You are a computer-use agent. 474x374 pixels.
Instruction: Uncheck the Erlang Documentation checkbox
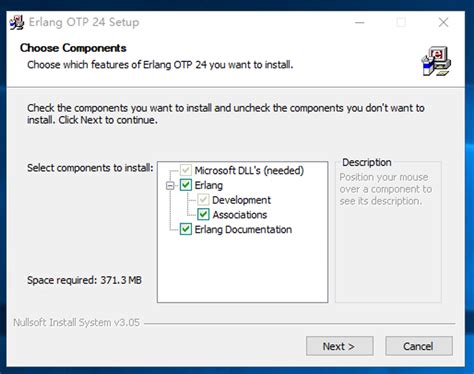[x=186, y=229]
